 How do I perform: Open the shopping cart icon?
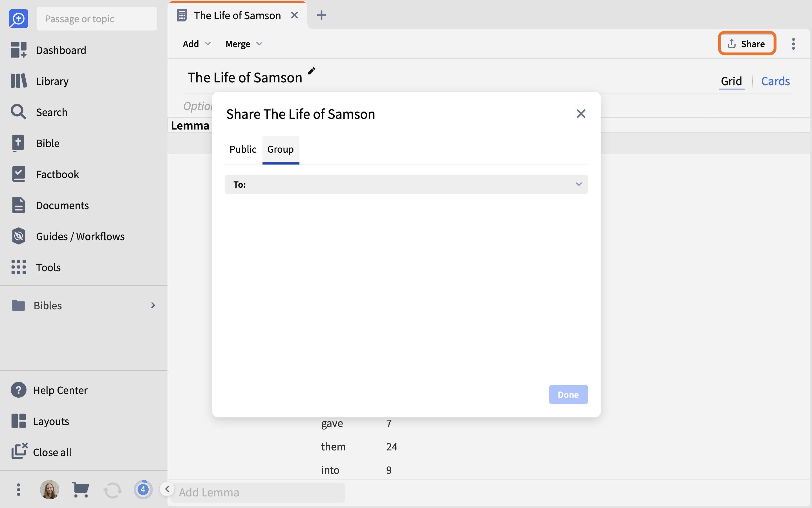click(x=81, y=490)
